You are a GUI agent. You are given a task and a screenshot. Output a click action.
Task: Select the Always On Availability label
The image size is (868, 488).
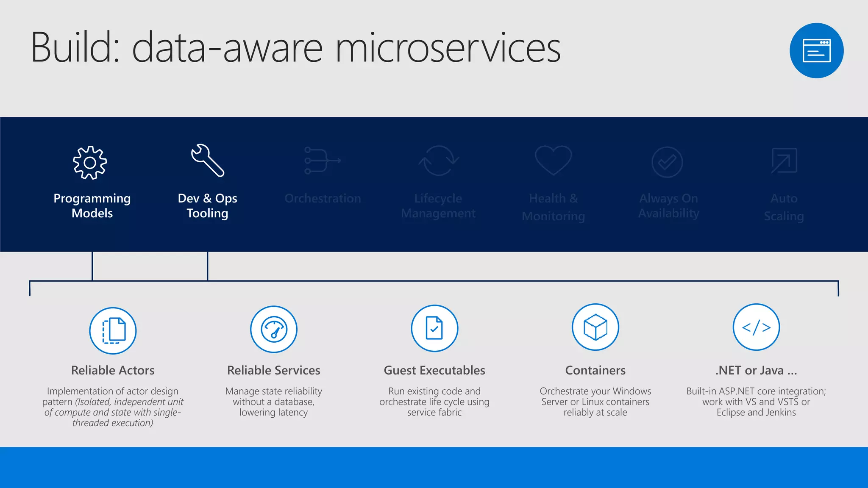click(x=669, y=206)
